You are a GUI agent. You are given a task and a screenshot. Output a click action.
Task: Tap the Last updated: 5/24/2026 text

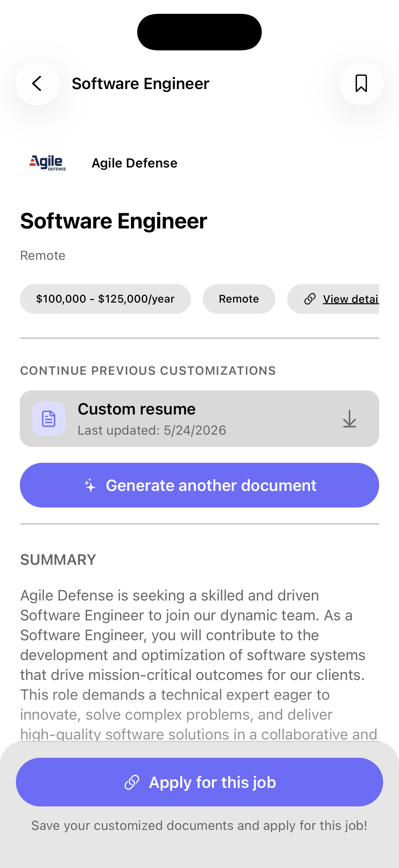click(x=152, y=430)
